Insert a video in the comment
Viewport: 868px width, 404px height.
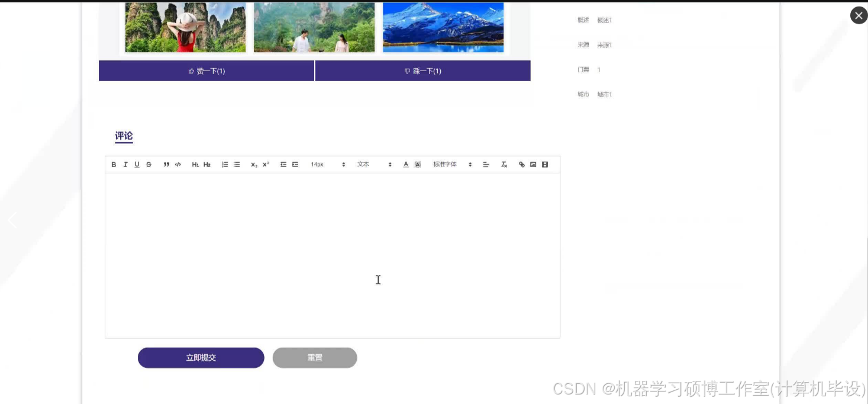click(x=545, y=165)
